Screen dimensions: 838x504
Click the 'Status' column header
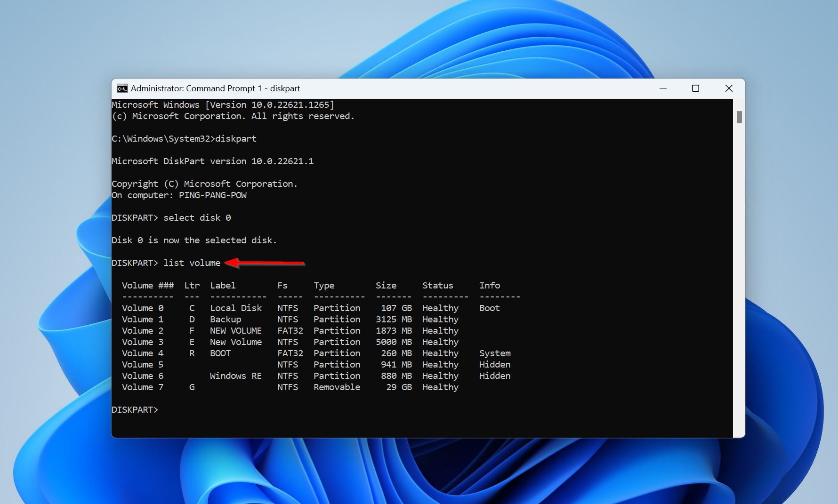438,286
